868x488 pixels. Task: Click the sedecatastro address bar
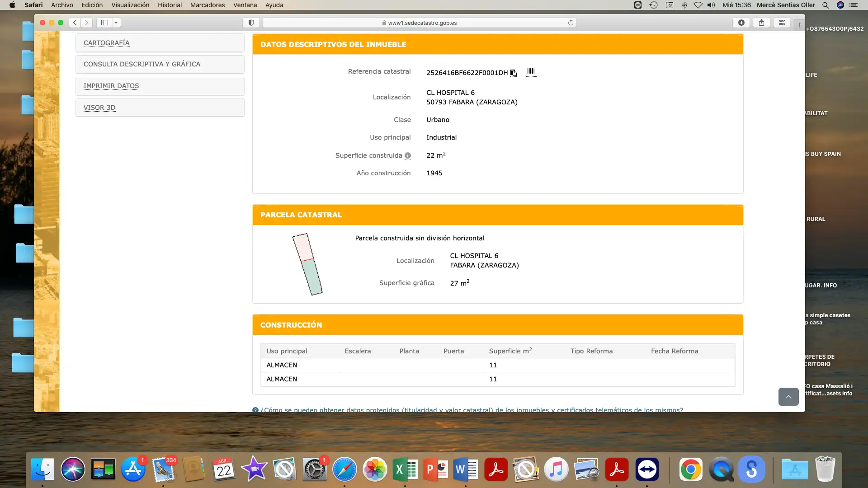coord(420,23)
